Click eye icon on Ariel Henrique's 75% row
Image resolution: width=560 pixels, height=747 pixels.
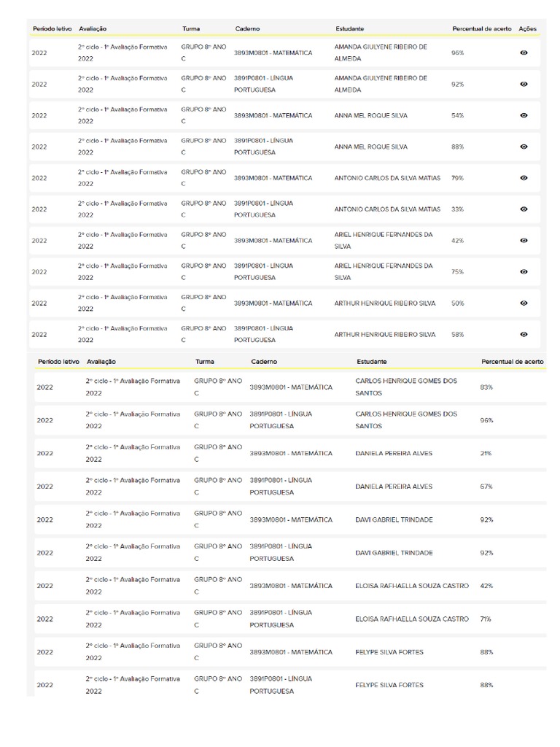click(524, 271)
